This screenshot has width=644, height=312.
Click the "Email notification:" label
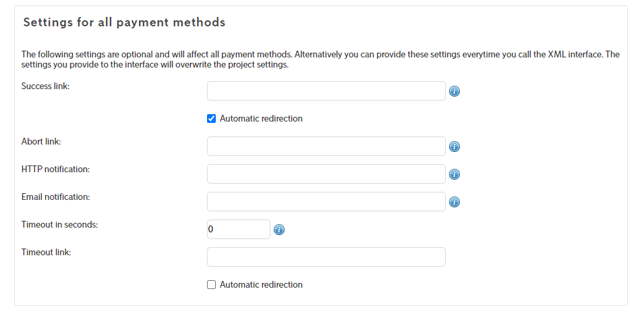tap(56, 197)
